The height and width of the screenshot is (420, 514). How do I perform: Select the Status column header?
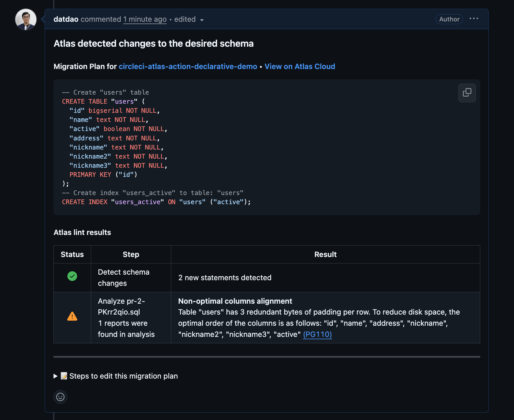pos(72,254)
